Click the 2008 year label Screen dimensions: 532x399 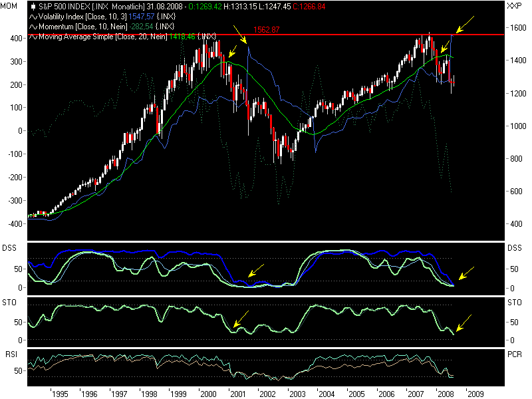click(x=446, y=394)
